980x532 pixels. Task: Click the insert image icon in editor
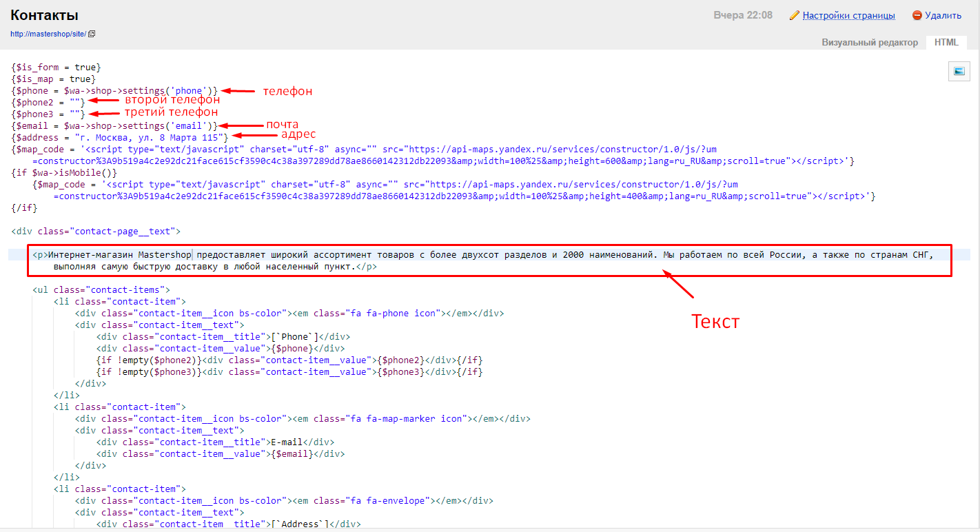pos(959,70)
